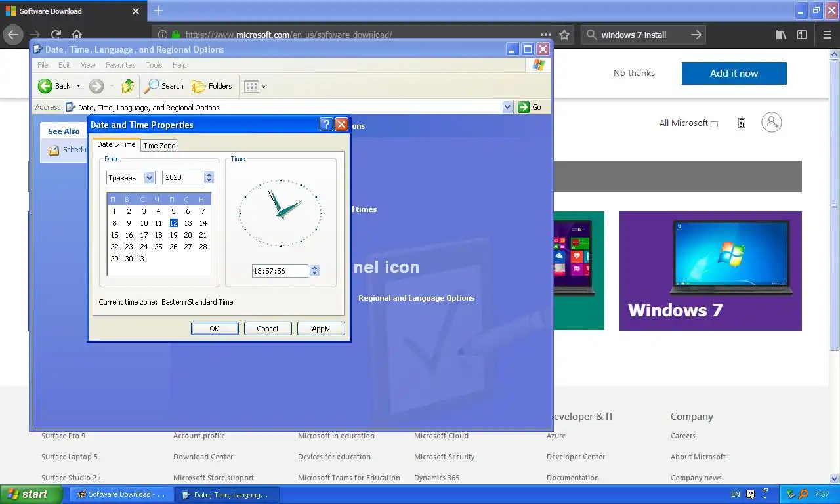The image size is (840, 504).
Task: Click the Go button next to Address
Action: (x=530, y=107)
